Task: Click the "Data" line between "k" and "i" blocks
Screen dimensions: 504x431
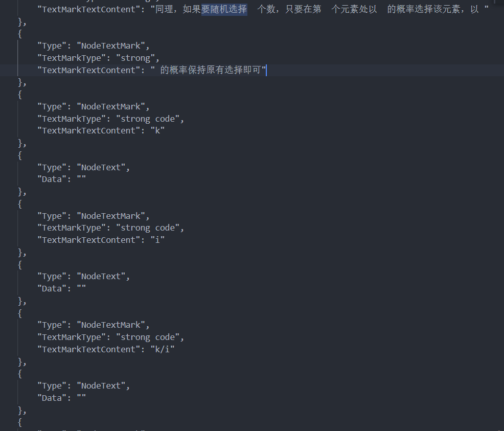Action: 62,179
